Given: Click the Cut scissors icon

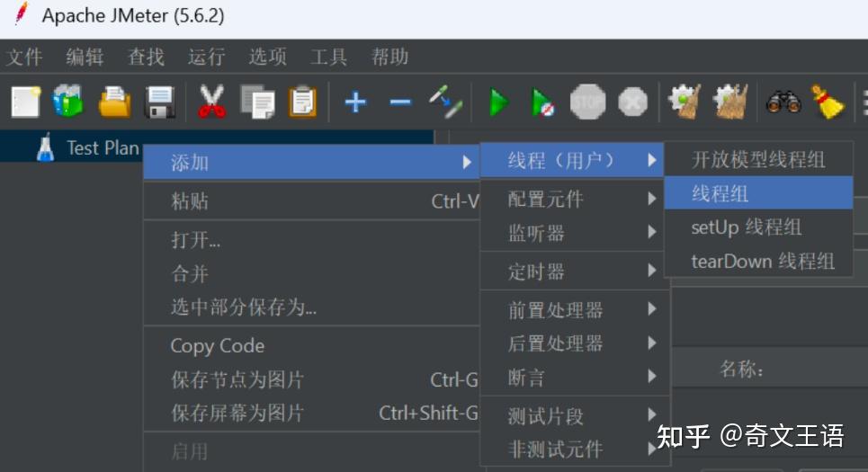Looking at the screenshot, I should click(211, 102).
